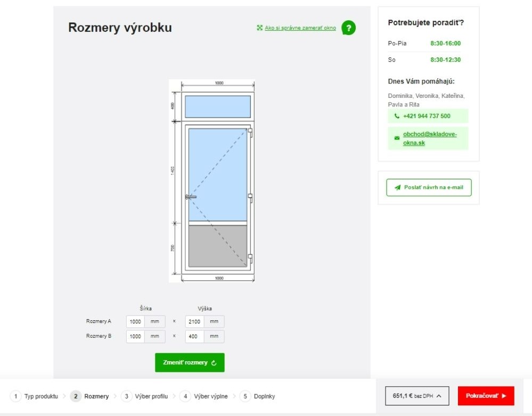The image size is (532, 416).
Task: Focus the Rozmery A width field
Action: pyautogui.click(x=136, y=322)
